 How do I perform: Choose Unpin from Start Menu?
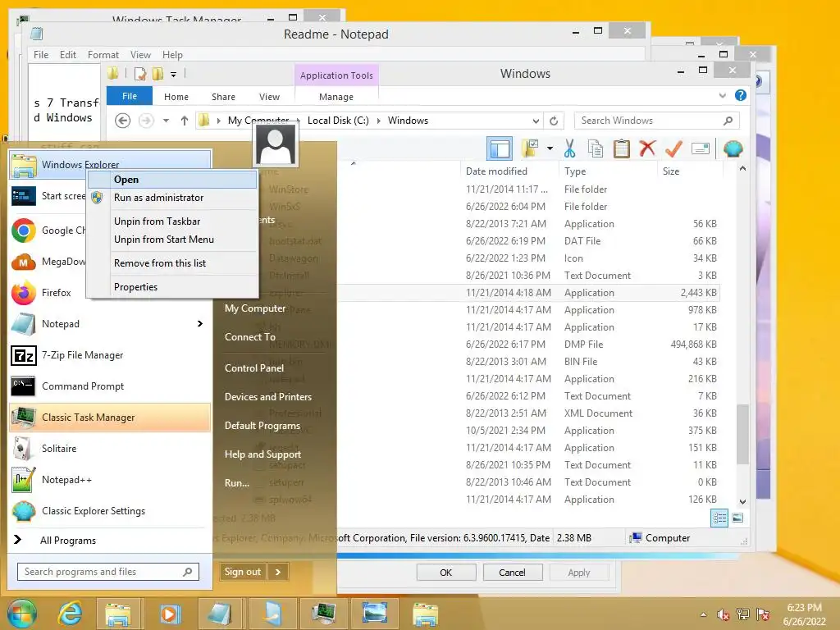[x=172, y=240]
